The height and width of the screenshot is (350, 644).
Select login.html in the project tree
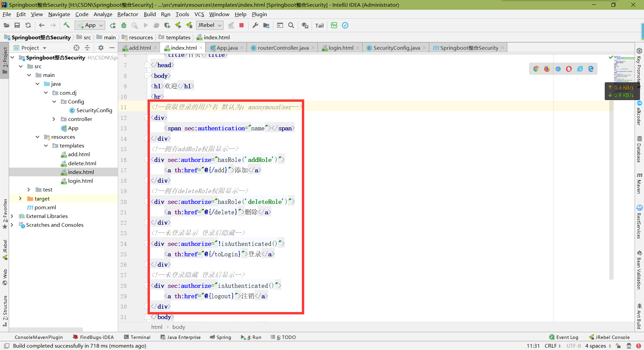pyautogui.click(x=80, y=181)
